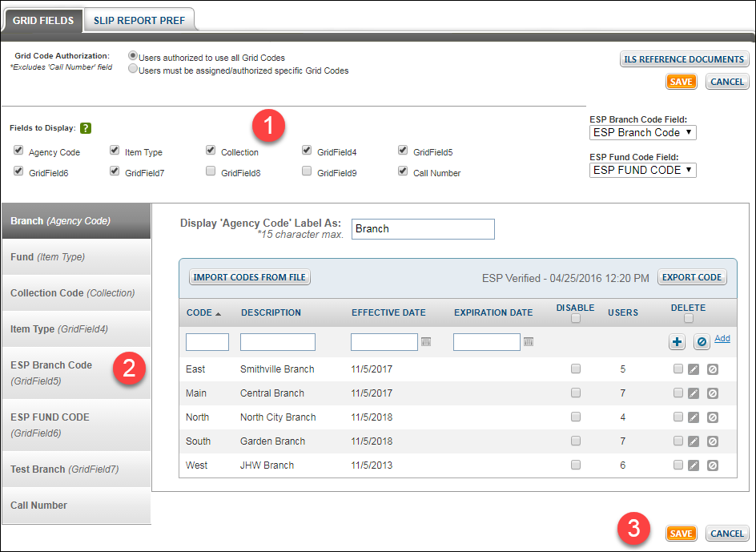Click the disable circle icon on the North row
756x552 pixels.
click(712, 417)
